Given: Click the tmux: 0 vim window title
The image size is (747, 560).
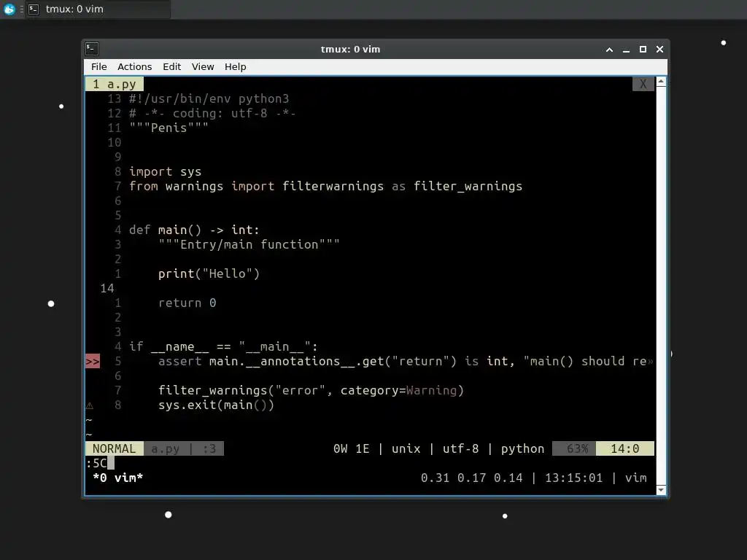Looking at the screenshot, I should point(350,49).
